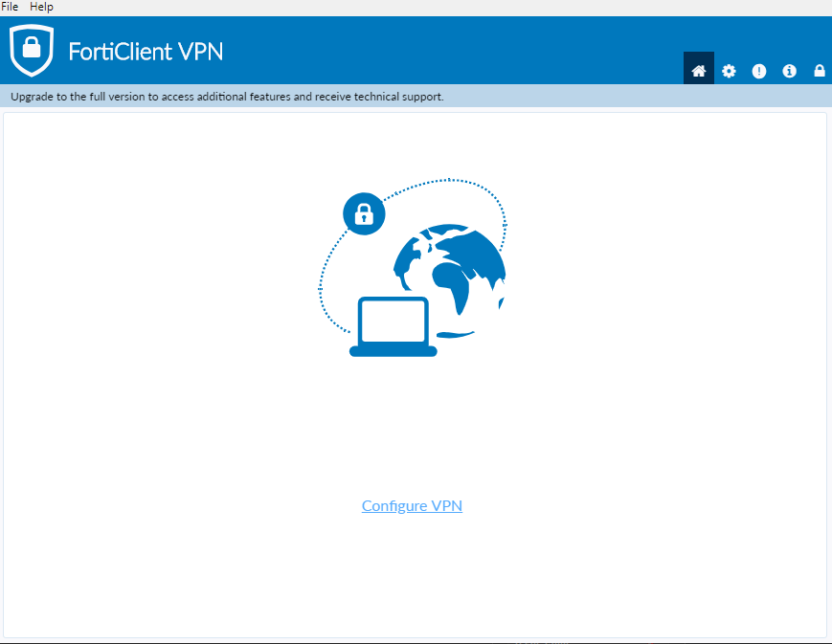Screen dimensions: 832x644
Task: Open Settings via the gear icon
Action: click(729, 71)
